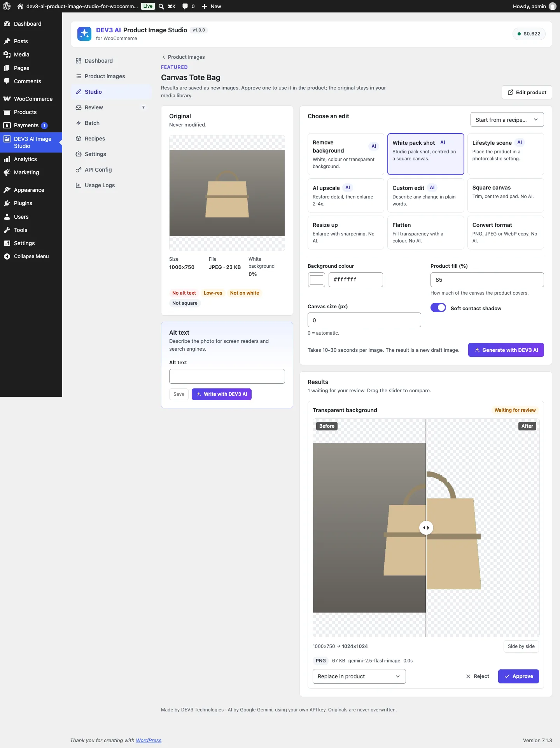The height and width of the screenshot is (748, 560).
Task: Open WP Settings menu item
Action: coord(31,243)
